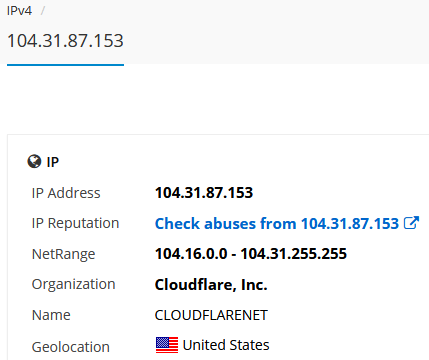
Task: Click the breadcrumb slash separator
Action: pos(43,11)
